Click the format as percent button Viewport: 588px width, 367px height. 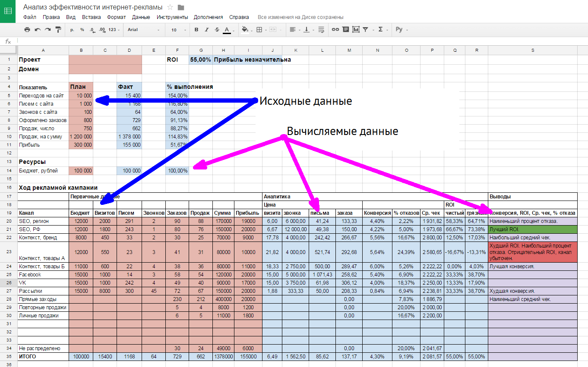(x=82, y=30)
